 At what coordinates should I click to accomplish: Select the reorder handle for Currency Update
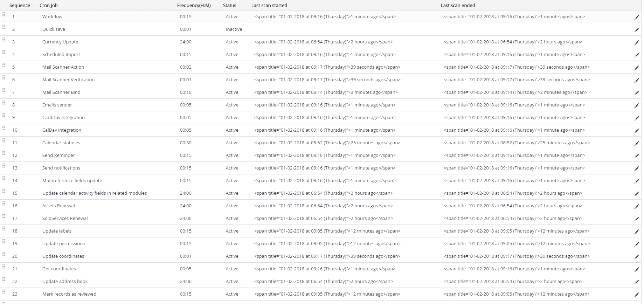(4, 40)
